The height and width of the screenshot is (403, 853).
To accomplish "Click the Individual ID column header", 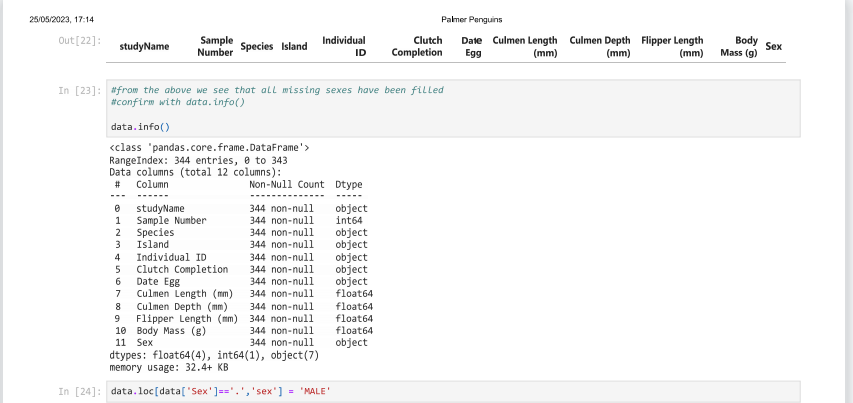I will (x=344, y=46).
